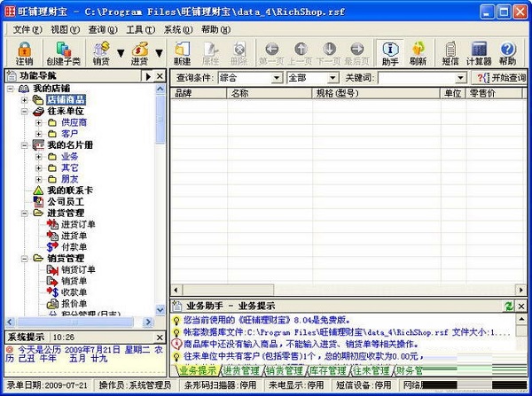The height and width of the screenshot is (396, 532).
Task: Toggle the 助手 assistant button
Action: point(390,53)
